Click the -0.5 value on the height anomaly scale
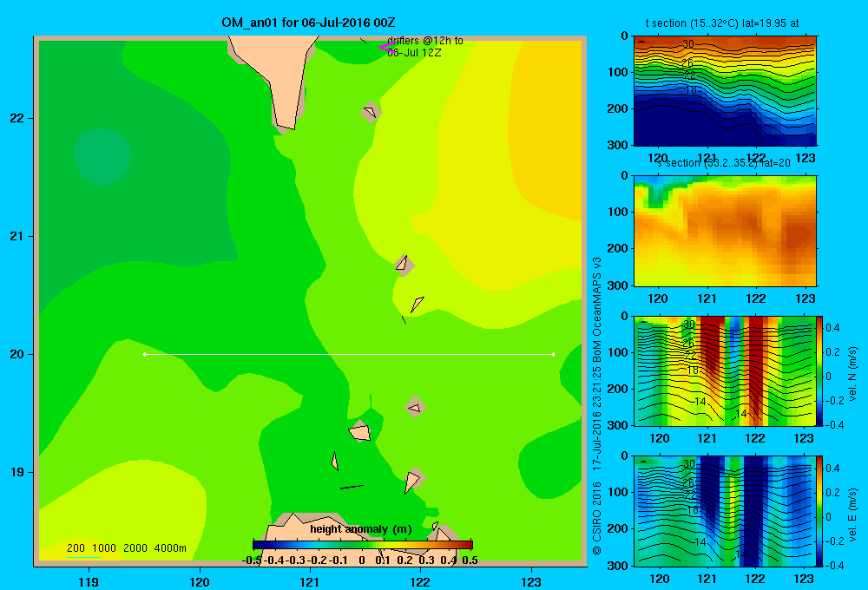 (x=252, y=560)
